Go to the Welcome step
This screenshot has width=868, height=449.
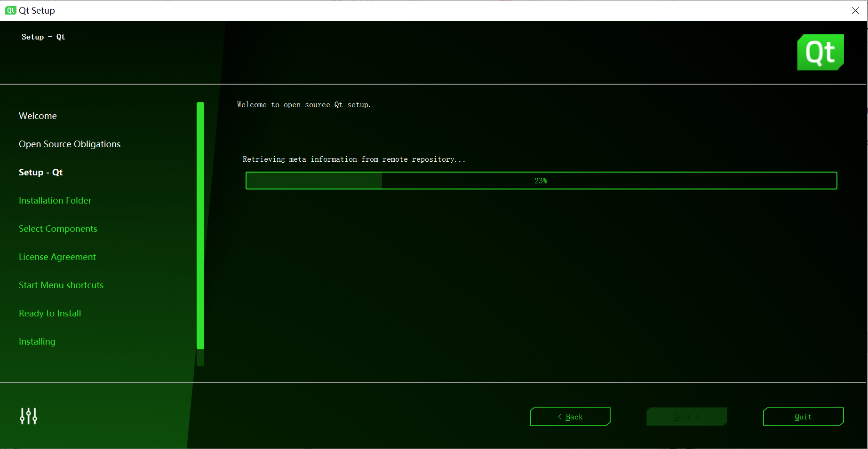pyautogui.click(x=38, y=116)
